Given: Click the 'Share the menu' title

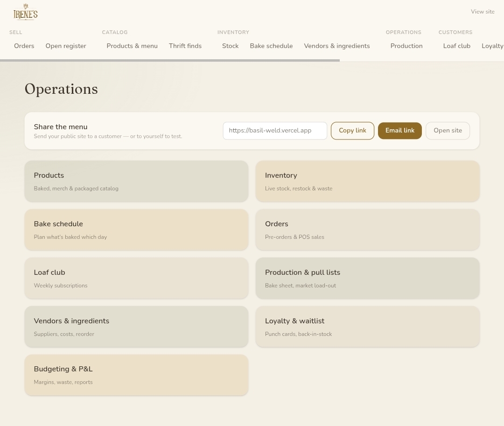Looking at the screenshot, I should click(60, 127).
